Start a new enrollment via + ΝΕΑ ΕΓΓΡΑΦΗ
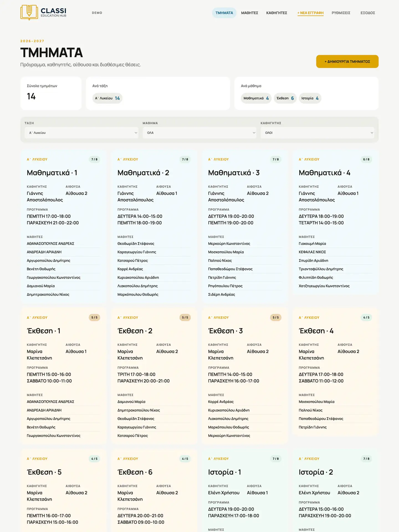This screenshot has width=399, height=532. pyautogui.click(x=310, y=13)
